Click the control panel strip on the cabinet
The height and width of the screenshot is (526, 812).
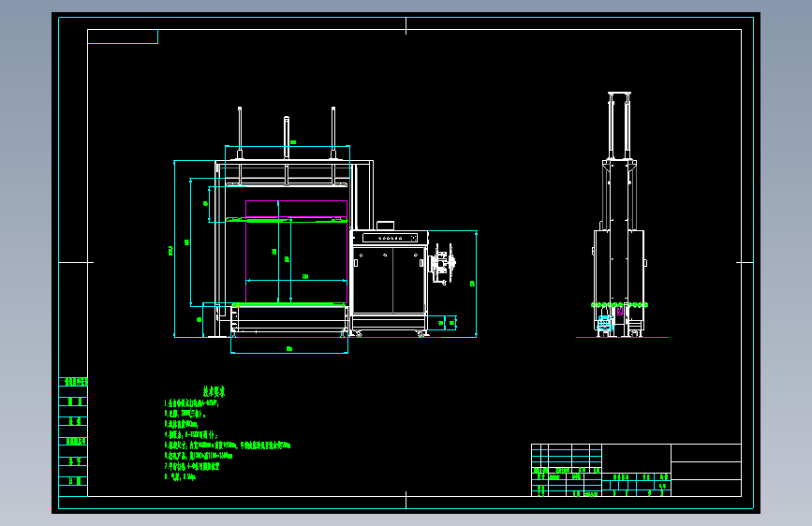(x=390, y=238)
